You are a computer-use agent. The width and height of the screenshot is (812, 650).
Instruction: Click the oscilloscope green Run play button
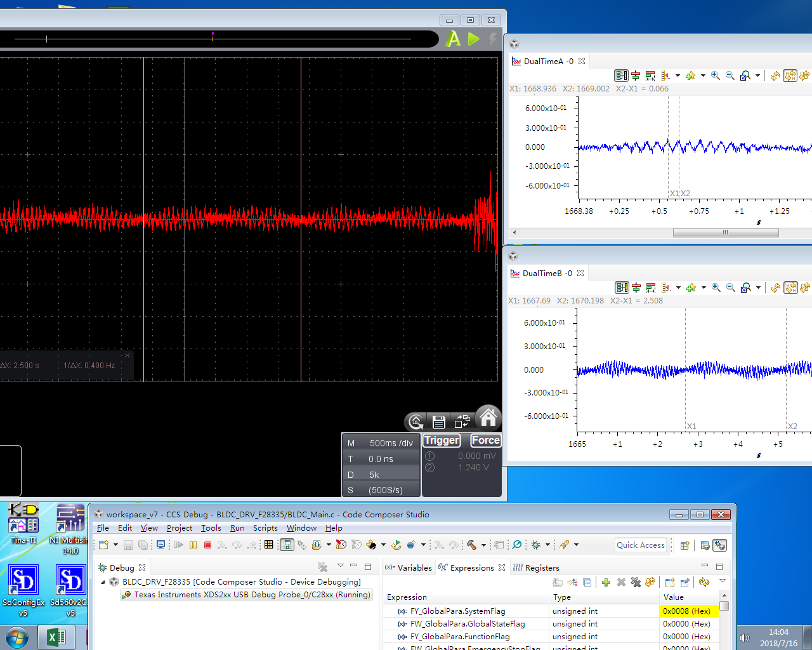(473, 39)
